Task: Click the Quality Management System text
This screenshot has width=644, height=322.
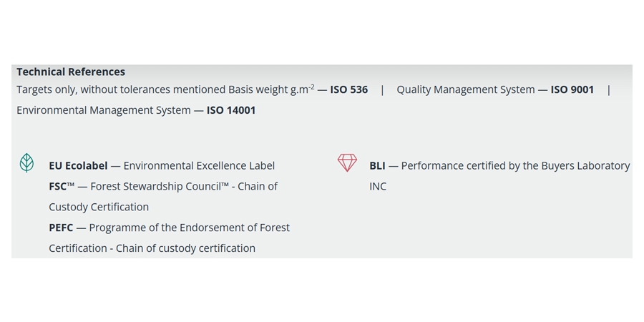Action: [465, 89]
